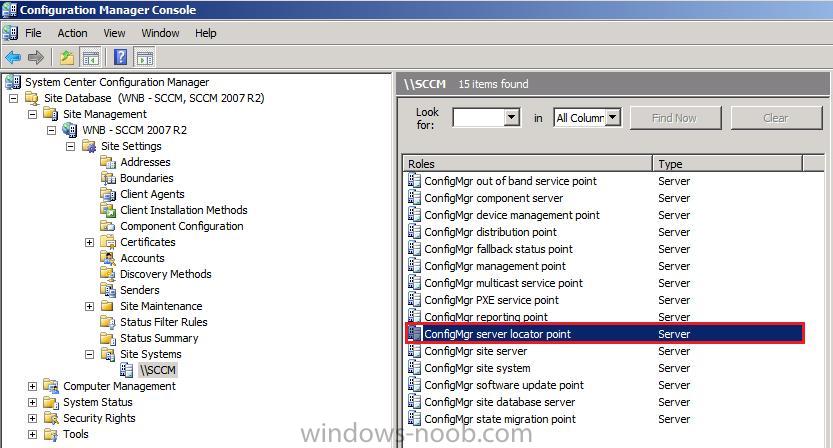The width and height of the screenshot is (833, 448).
Task: Click the management point role icon
Action: [x=414, y=266]
